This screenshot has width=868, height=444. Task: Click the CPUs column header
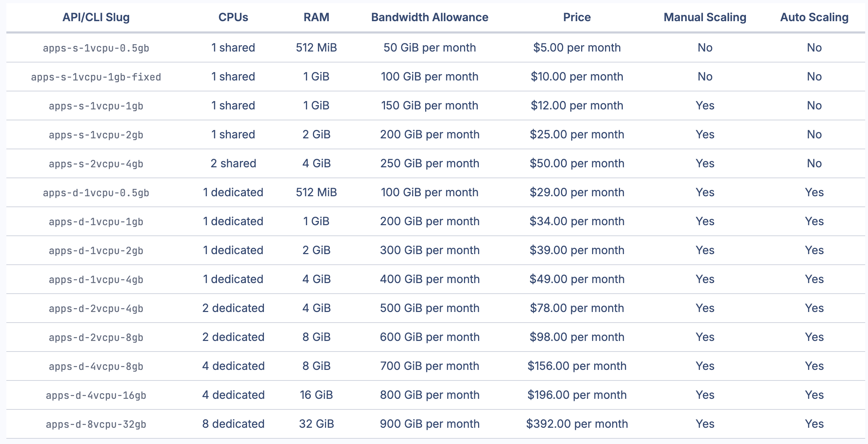[x=233, y=17]
